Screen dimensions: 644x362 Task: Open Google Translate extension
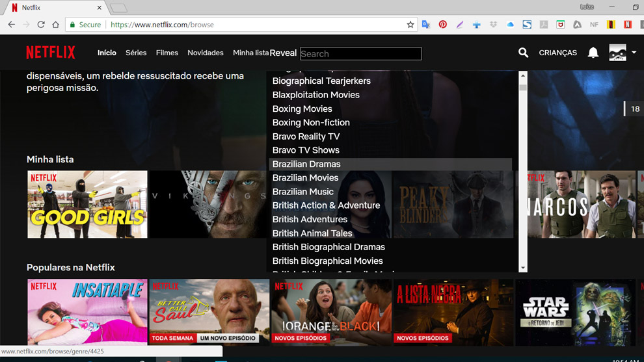tap(426, 25)
